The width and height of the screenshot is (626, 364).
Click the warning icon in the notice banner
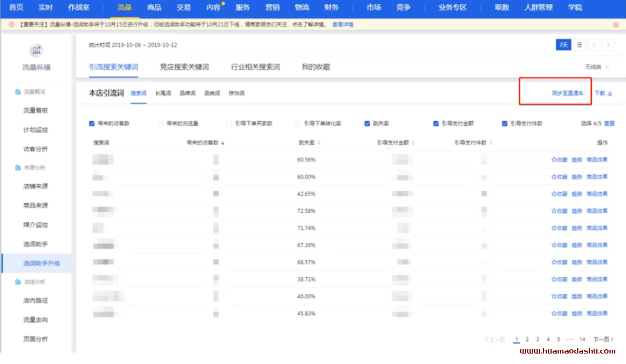[12, 24]
